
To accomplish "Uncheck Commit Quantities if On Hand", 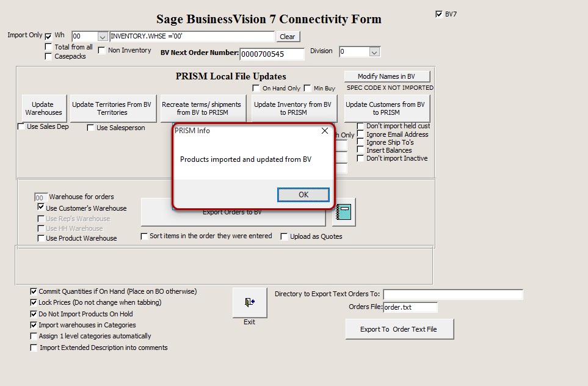I will (x=34, y=291).
